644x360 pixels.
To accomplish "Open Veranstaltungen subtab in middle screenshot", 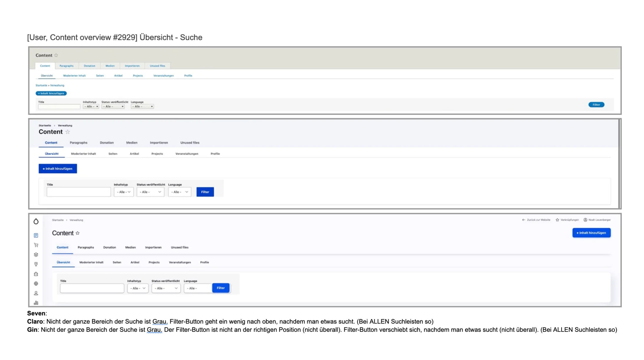I will (187, 154).
